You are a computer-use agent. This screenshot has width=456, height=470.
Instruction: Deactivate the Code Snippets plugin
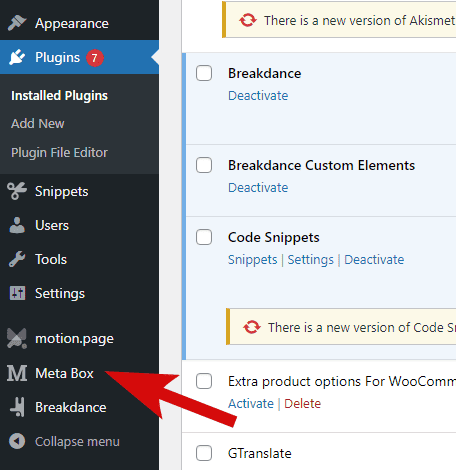point(374,260)
